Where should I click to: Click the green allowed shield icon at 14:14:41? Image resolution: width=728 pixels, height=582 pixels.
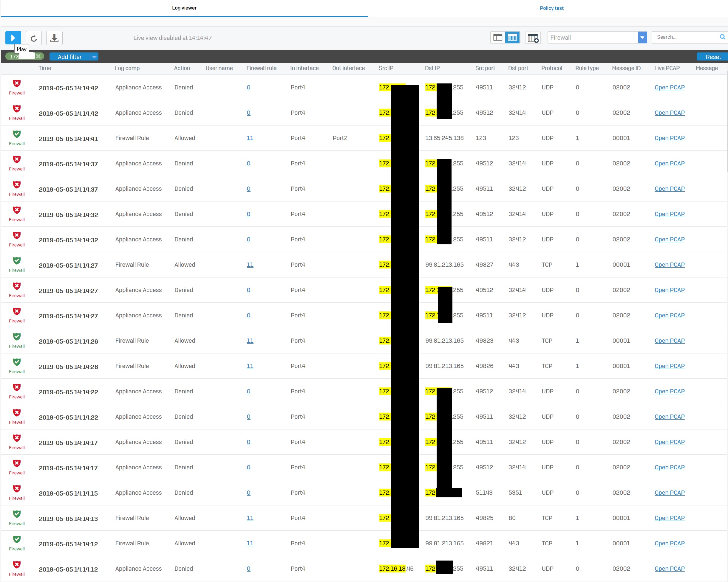click(x=16, y=134)
